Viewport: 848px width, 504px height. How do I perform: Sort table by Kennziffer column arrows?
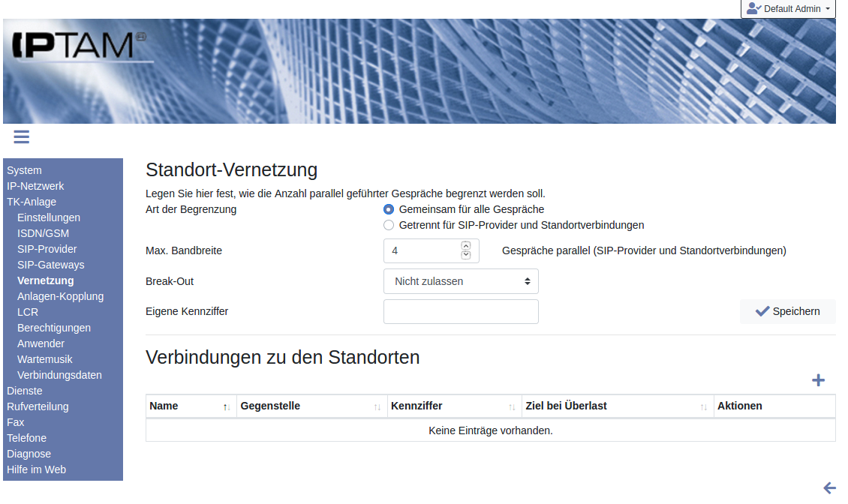click(512, 406)
